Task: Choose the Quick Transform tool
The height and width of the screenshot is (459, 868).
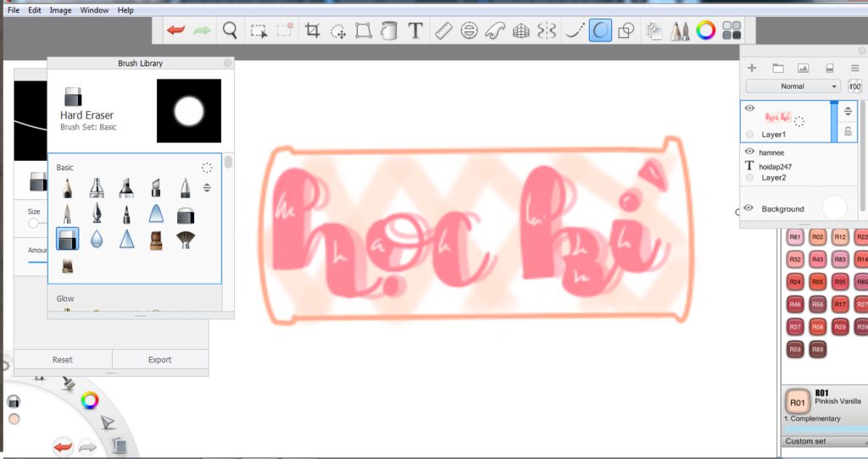Action: pyautogui.click(x=338, y=31)
